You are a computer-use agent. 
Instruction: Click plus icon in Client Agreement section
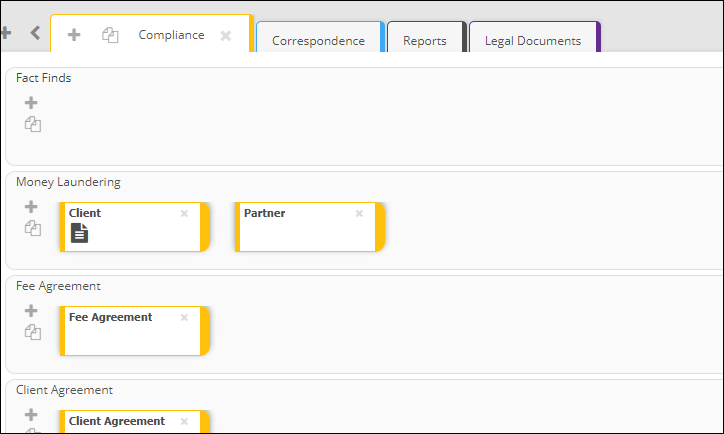click(x=31, y=414)
